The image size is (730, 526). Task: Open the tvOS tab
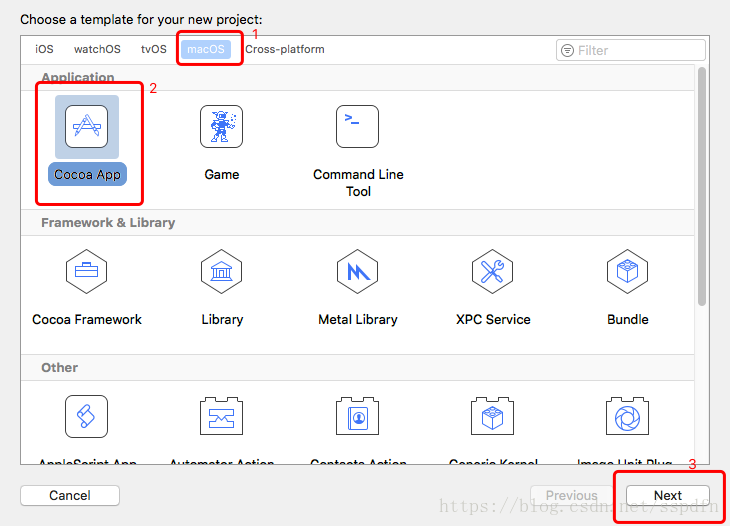tap(154, 49)
